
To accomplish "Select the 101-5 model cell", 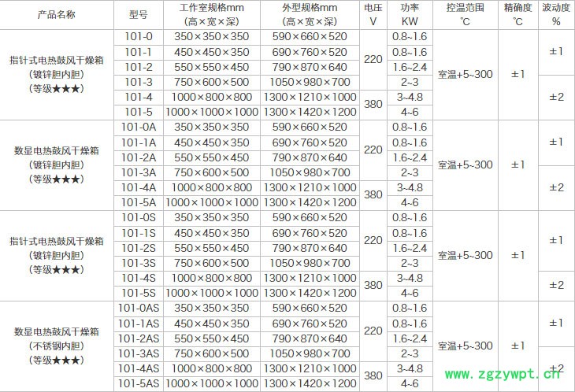I will (x=139, y=112).
